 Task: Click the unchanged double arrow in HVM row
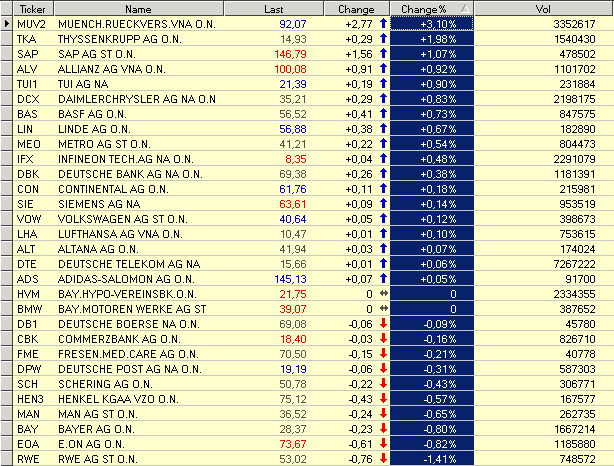click(384, 293)
